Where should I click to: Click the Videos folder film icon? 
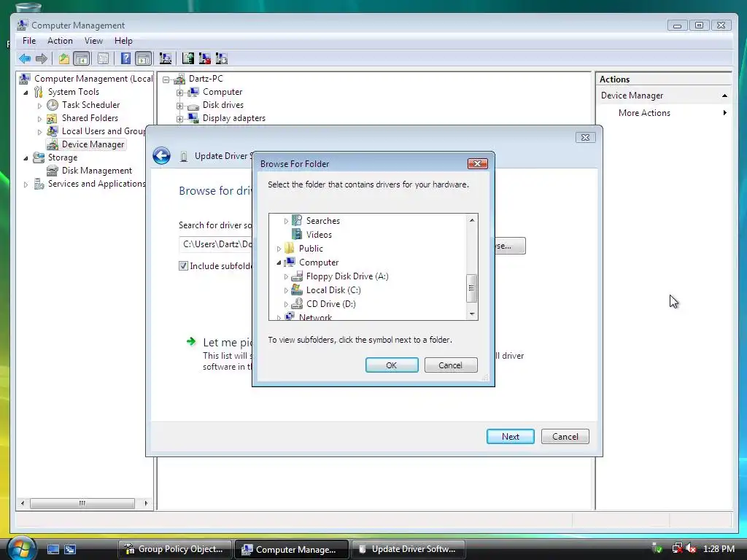(297, 234)
